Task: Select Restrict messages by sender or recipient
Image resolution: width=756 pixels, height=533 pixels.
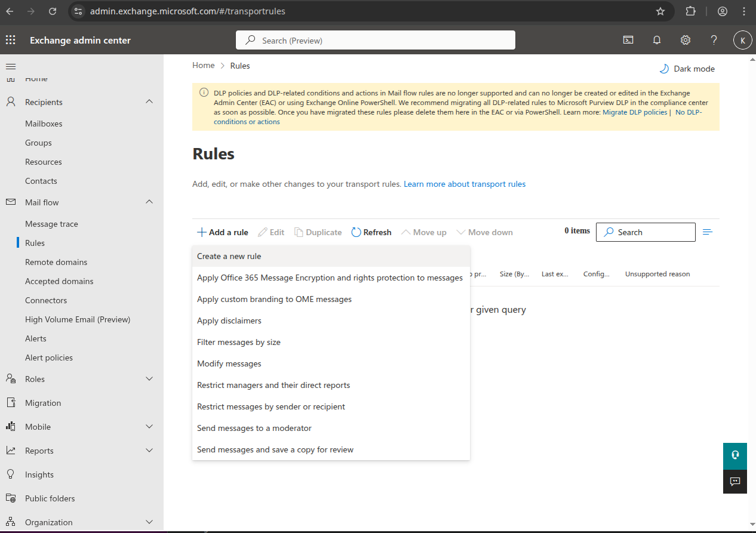Action: [331, 406]
